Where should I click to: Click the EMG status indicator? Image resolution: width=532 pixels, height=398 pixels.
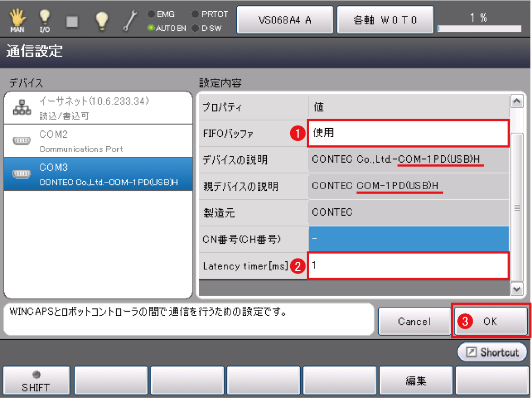tap(151, 14)
